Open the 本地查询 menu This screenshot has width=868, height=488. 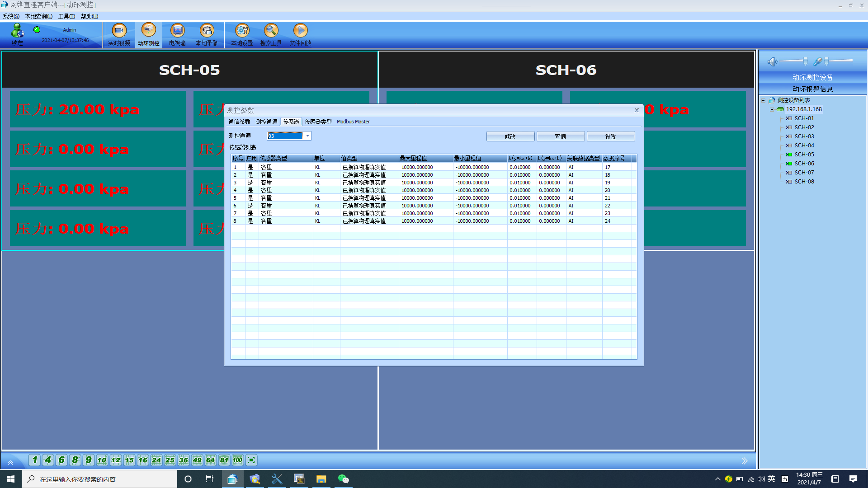39,16
